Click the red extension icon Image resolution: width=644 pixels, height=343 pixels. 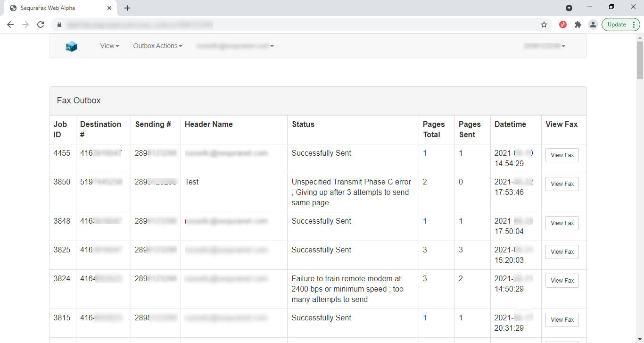coord(563,25)
